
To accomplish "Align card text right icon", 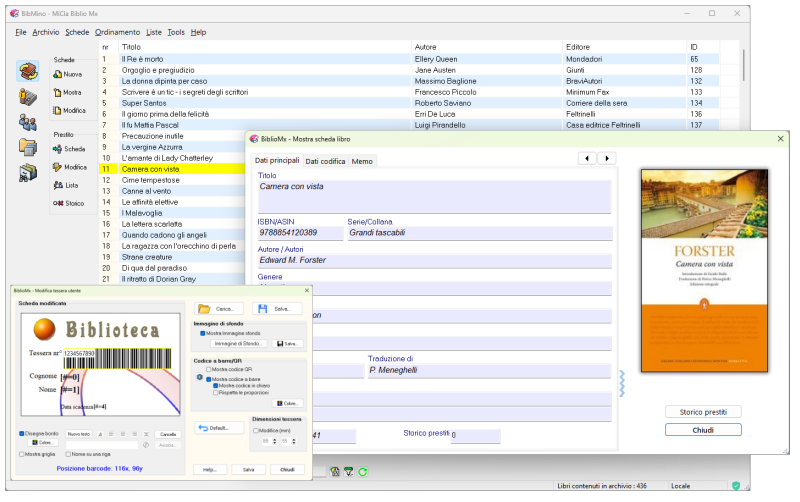I will tap(135, 434).
